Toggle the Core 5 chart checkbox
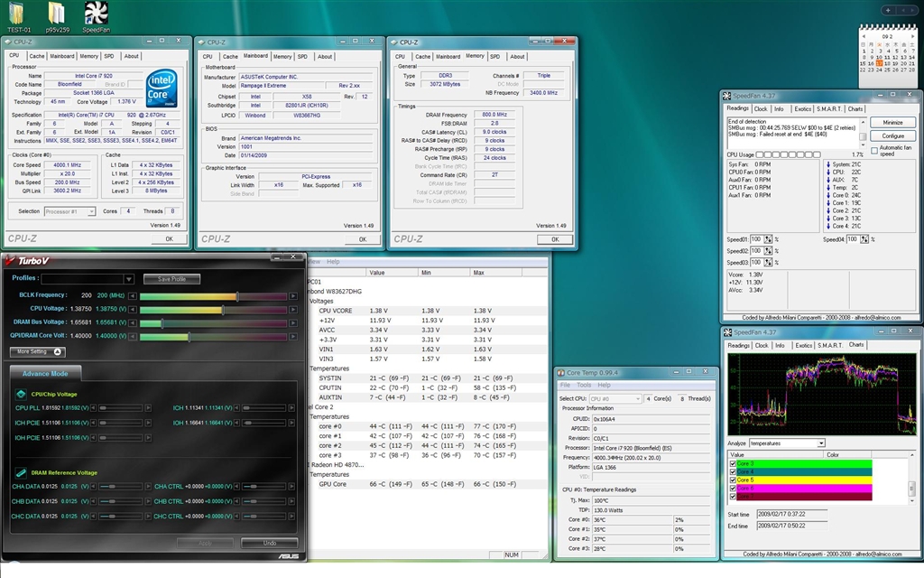 pyautogui.click(x=733, y=480)
